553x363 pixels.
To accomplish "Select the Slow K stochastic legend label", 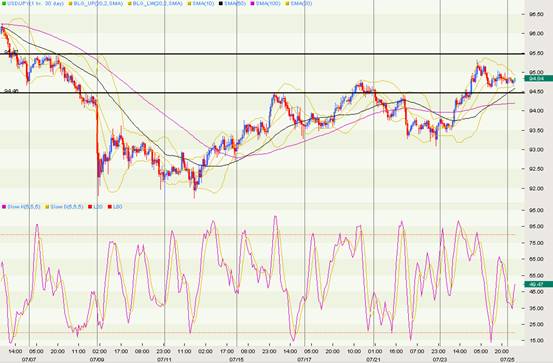I will pyautogui.click(x=24, y=206).
